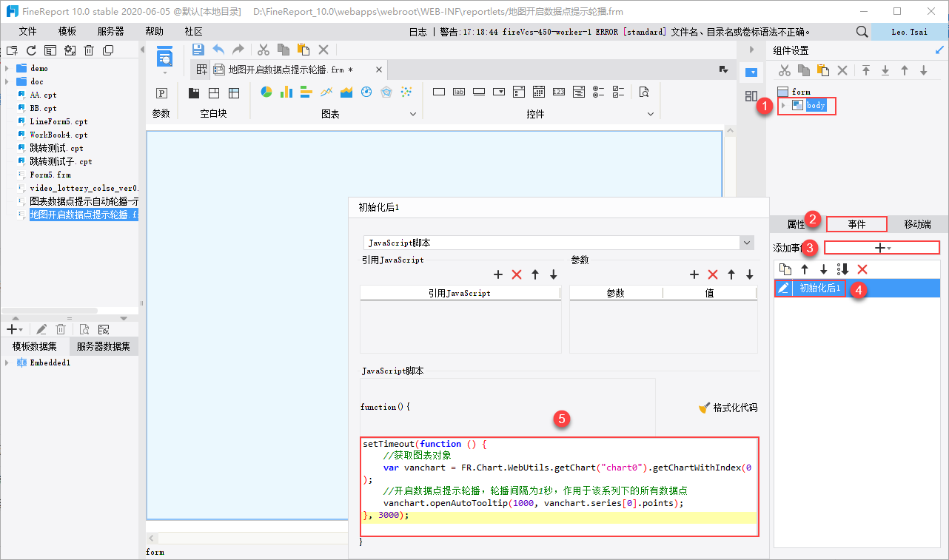Add a gauge chart to form
Image resolution: width=949 pixels, height=560 pixels.
tap(366, 92)
